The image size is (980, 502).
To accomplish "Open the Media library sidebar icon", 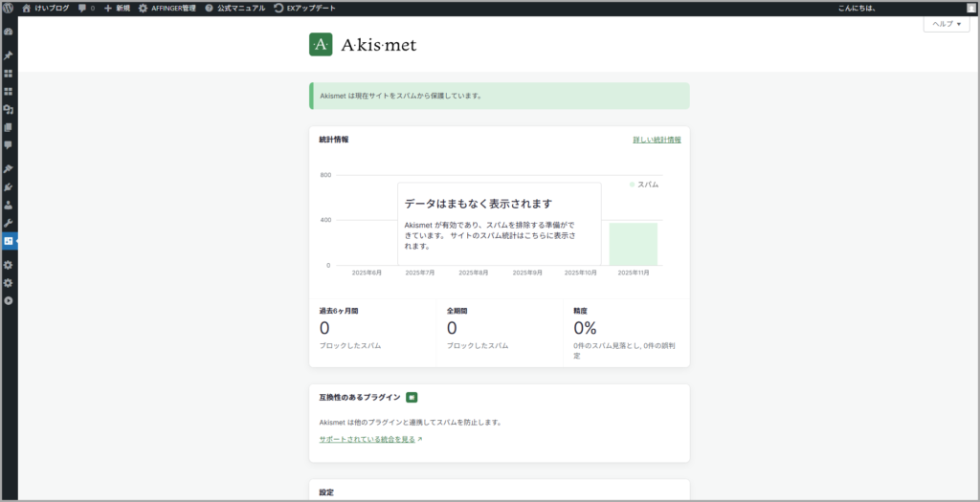I will pyautogui.click(x=9, y=109).
